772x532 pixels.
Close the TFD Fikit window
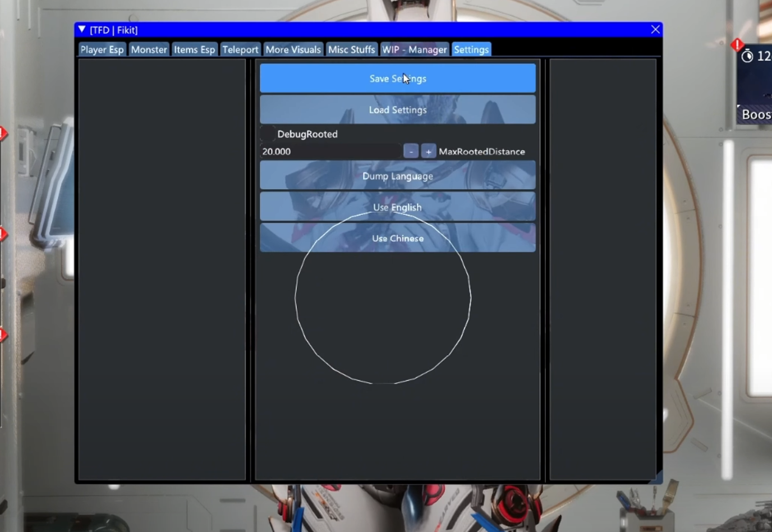(655, 30)
